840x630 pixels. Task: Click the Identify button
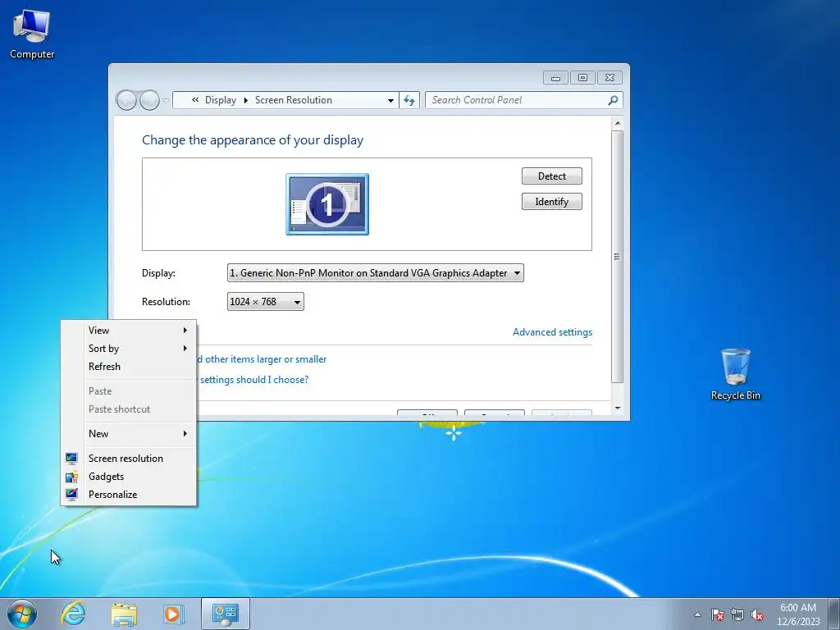coord(552,202)
